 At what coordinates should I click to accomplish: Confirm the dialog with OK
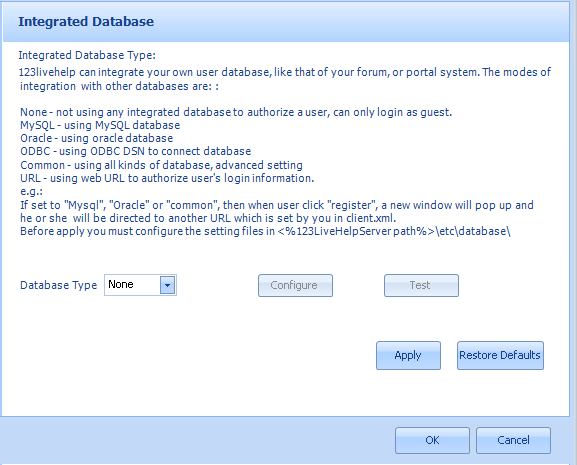click(x=432, y=440)
